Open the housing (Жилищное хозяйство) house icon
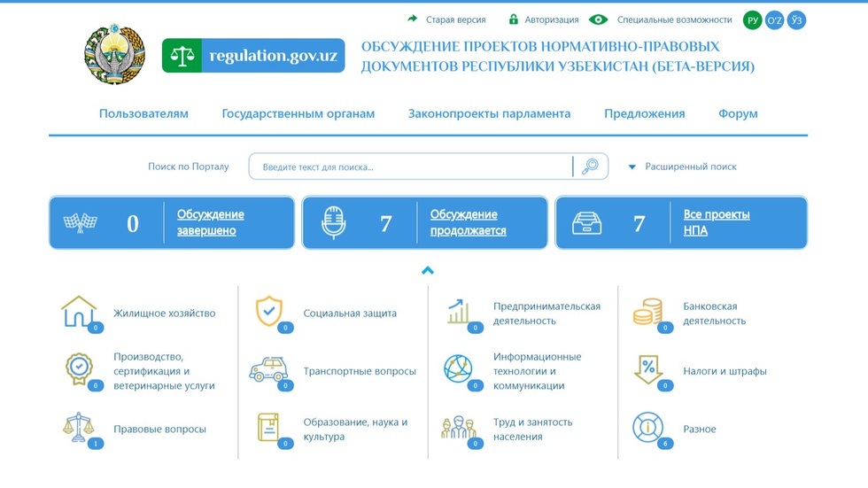 point(79,313)
